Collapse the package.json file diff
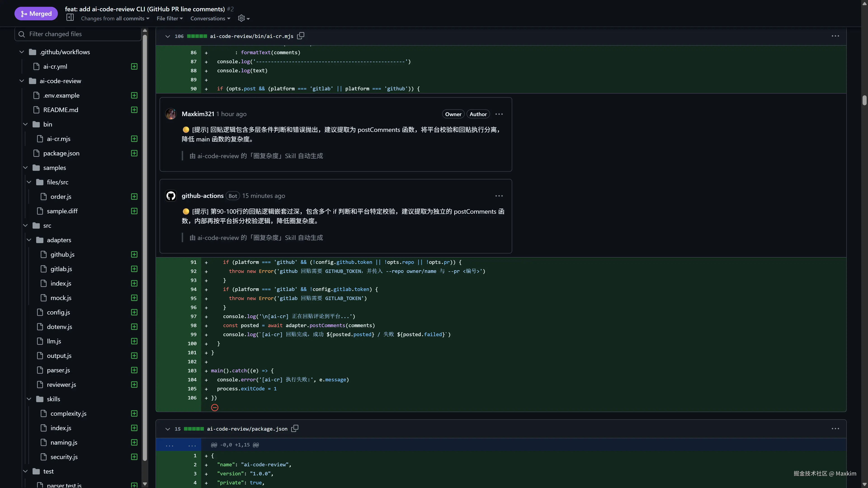 (x=167, y=429)
